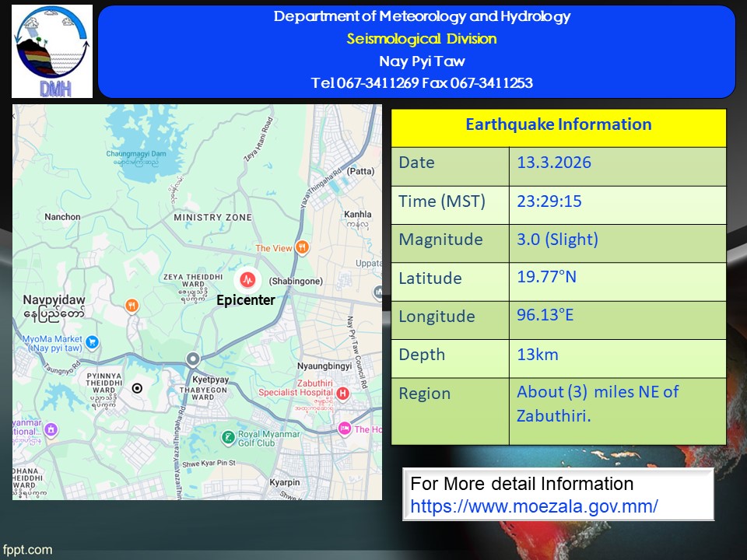Open the moezala.gov.mm website link
Screen dimensions: 747x560
pyautogui.click(x=534, y=506)
